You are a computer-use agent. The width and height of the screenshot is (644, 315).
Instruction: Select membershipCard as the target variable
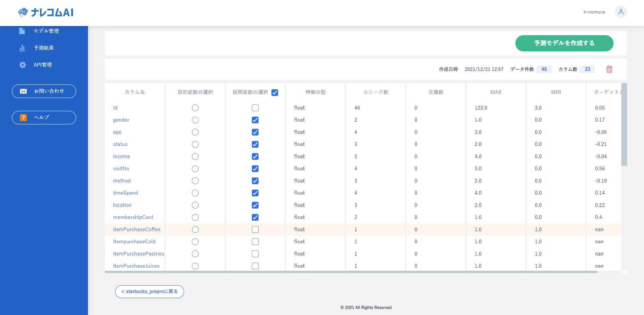(195, 217)
